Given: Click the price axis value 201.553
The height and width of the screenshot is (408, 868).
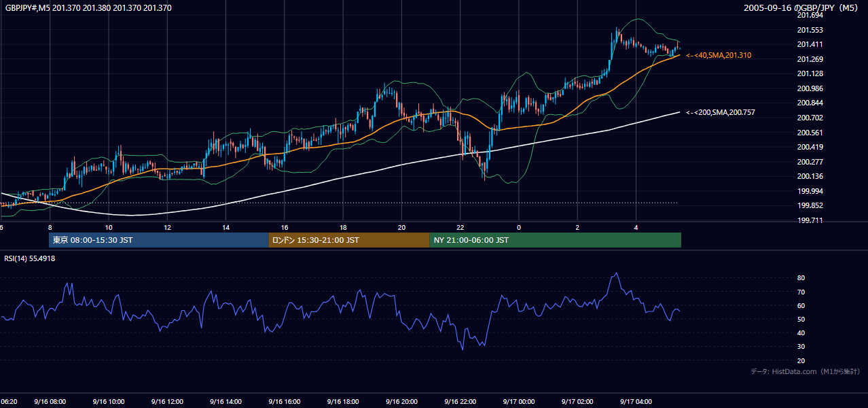Looking at the screenshot, I should [810, 31].
